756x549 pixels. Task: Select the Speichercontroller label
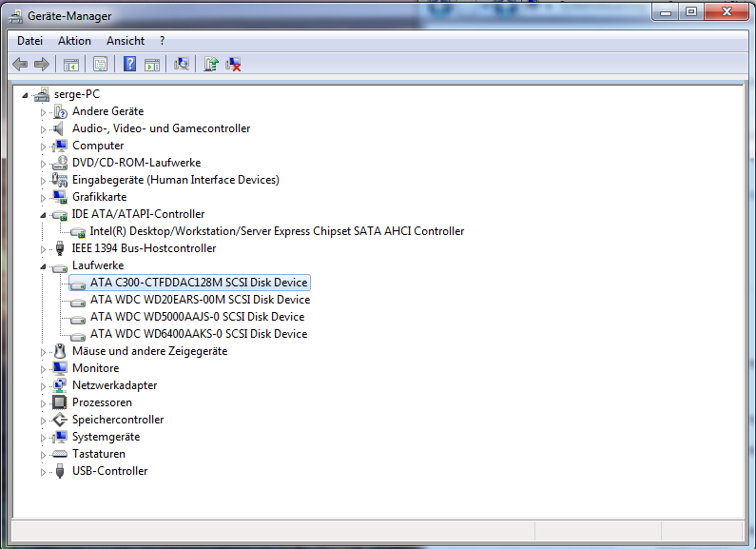[x=118, y=420]
